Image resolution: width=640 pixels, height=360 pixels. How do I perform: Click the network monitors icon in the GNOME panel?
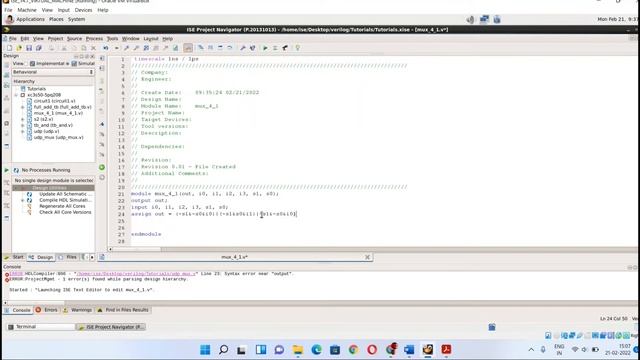click(x=484, y=19)
